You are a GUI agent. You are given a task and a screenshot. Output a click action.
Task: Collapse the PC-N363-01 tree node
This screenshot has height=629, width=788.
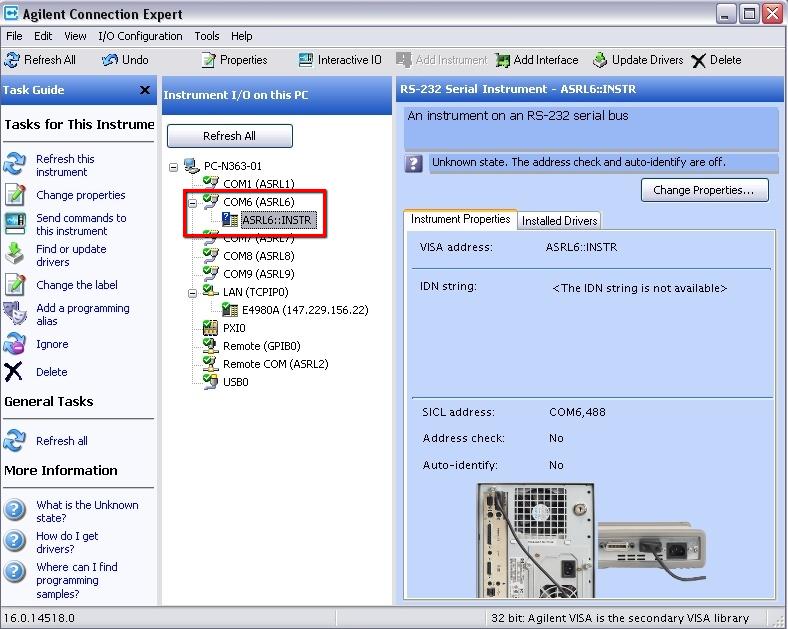pos(173,166)
